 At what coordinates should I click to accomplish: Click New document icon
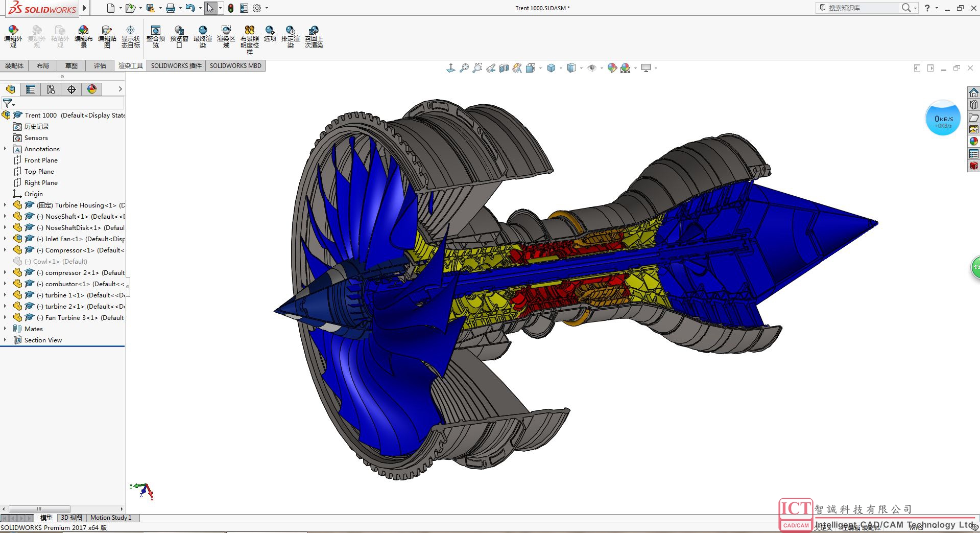pos(110,8)
